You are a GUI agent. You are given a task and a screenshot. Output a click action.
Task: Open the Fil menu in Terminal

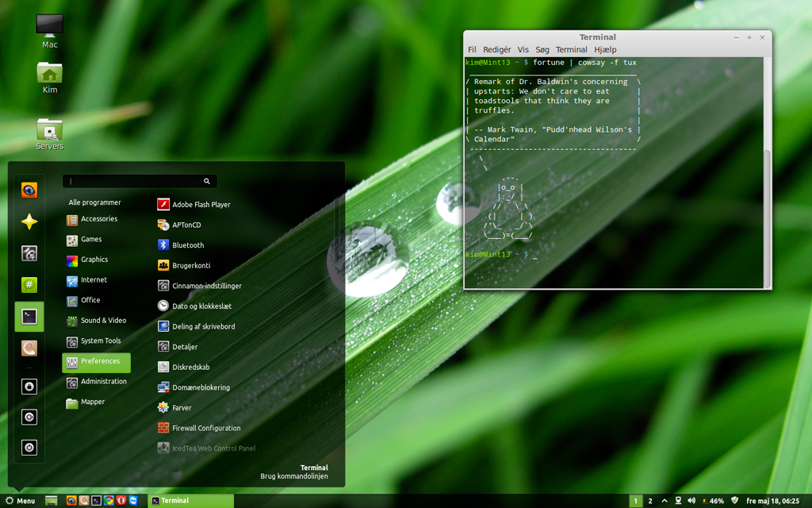pyautogui.click(x=472, y=50)
